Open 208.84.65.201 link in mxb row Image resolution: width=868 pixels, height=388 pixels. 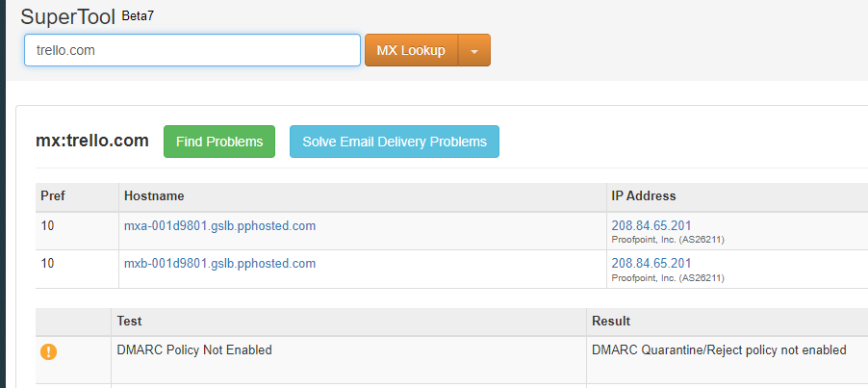(x=651, y=264)
